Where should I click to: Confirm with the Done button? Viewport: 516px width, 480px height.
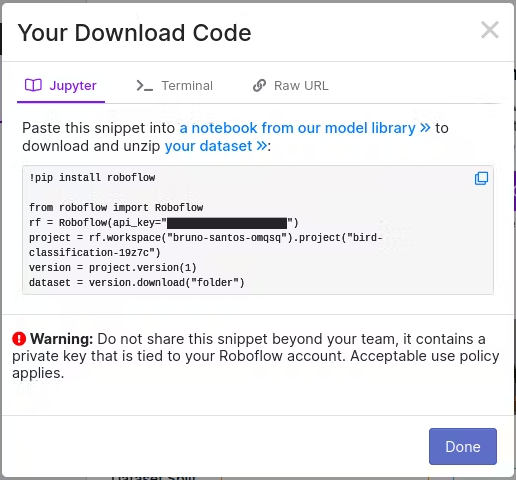click(463, 446)
